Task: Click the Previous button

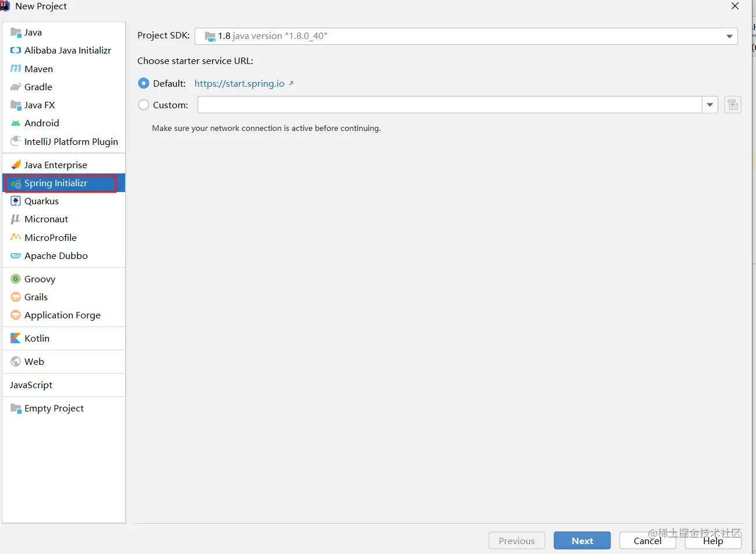Action: click(x=516, y=541)
